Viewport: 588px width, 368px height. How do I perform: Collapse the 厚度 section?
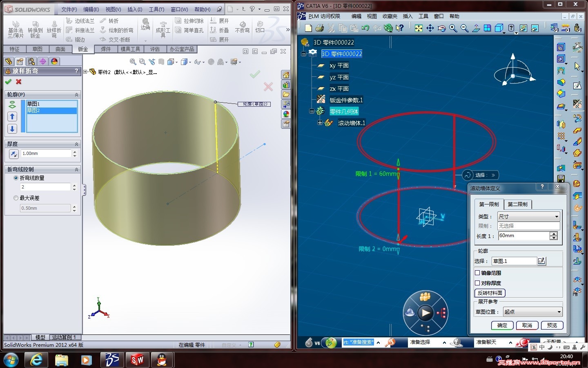tap(76, 144)
